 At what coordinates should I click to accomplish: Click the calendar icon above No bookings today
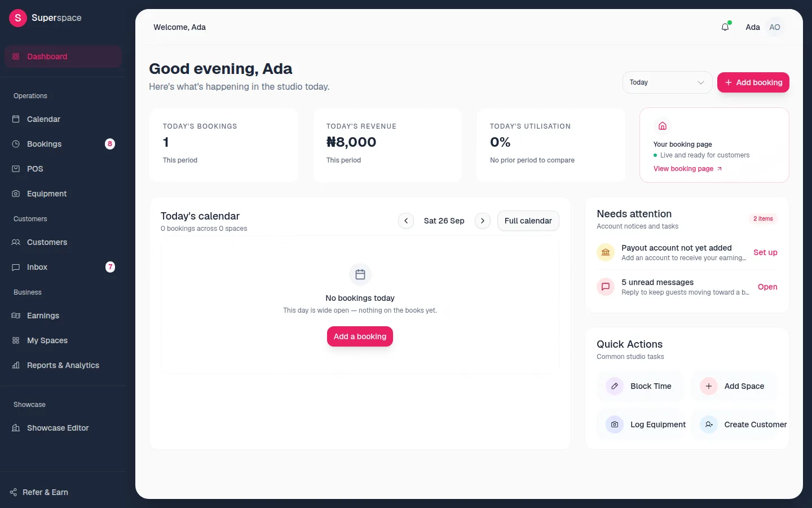pyautogui.click(x=360, y=275)
